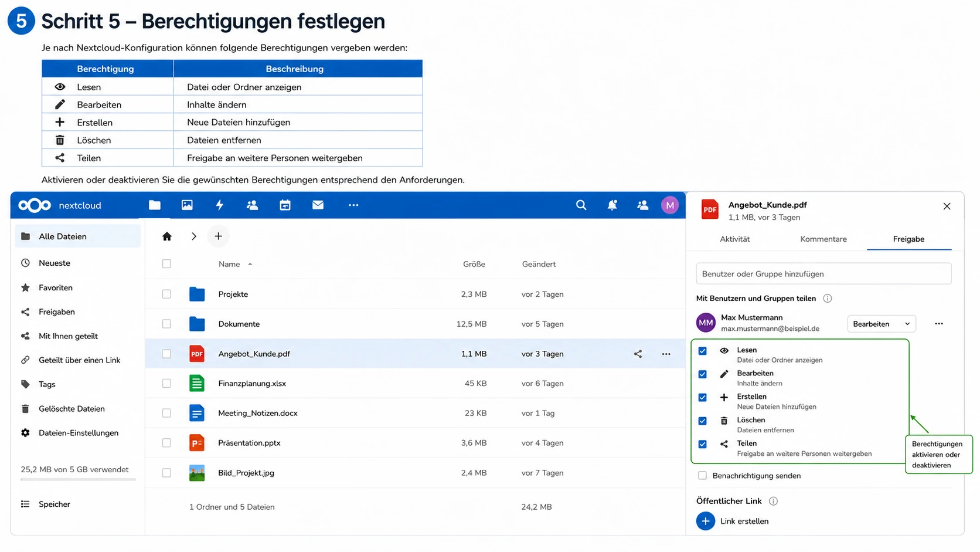Image resolution: width=980 pixels, height=552 pixels.
Task: Switch to the Aktivität tab
Action: tap(734, 239)
